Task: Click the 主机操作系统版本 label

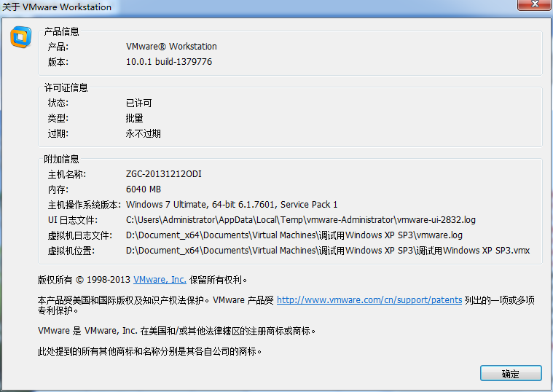Action: coord(85,205)
